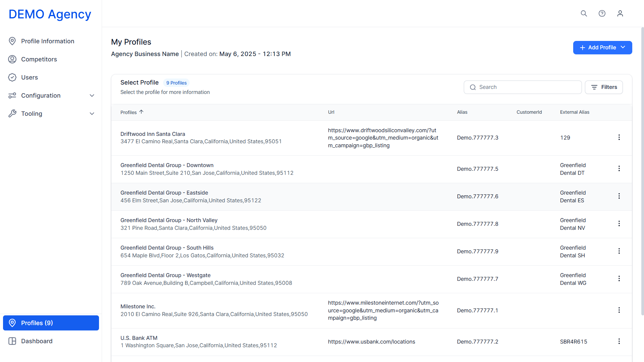This screenshot has width=644, height=362.
Task: Click alias Demo.777777.9
Action: click(x=478, y=251)
